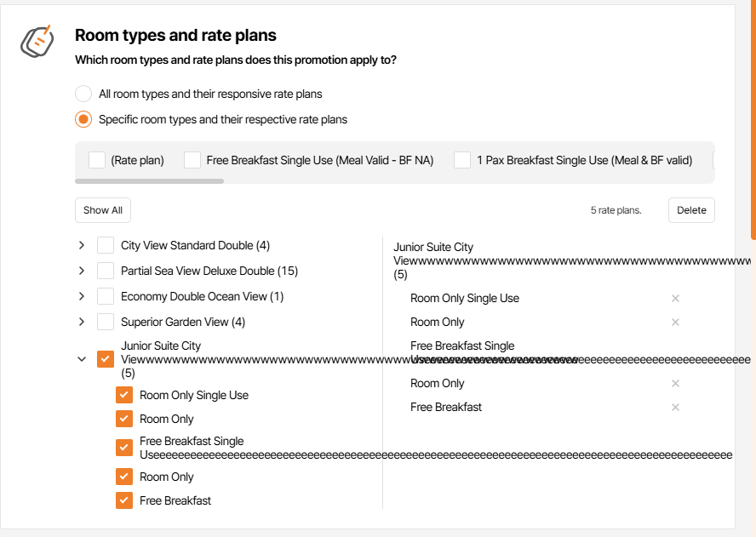Collapse the Junior Suite City View tree node
Screen dimensions: 756x537
tap(82, 359)
